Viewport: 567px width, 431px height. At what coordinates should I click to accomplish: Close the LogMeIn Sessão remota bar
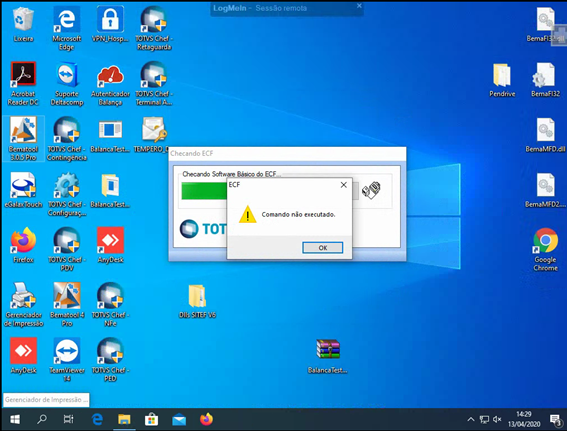point(359,6)
